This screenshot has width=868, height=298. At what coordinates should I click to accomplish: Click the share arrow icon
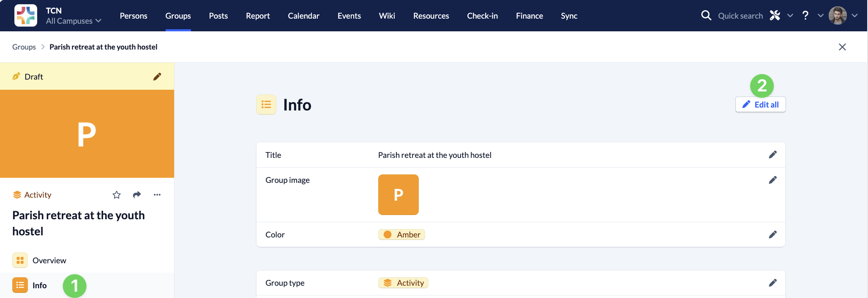pyautogui.click(x=137, y=195)
